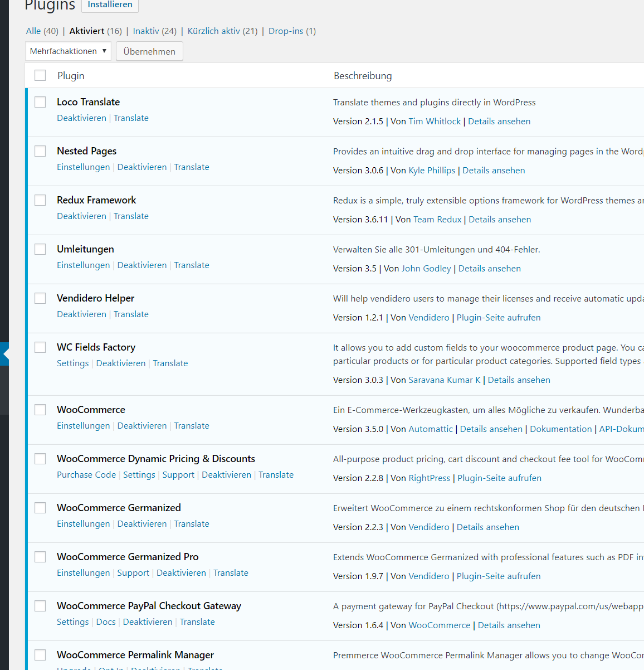
Task: Open Einstellungen for WooCommerce Germanized
Action: (x=84, y=524)
